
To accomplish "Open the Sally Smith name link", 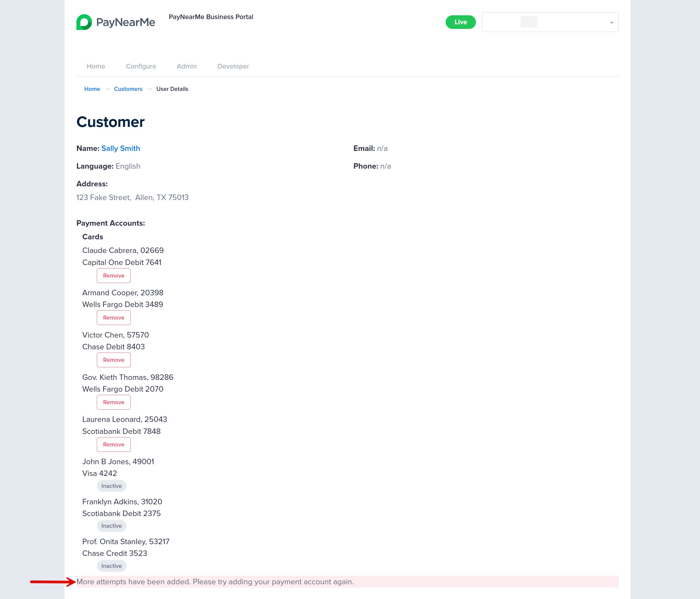I will 121,148.
